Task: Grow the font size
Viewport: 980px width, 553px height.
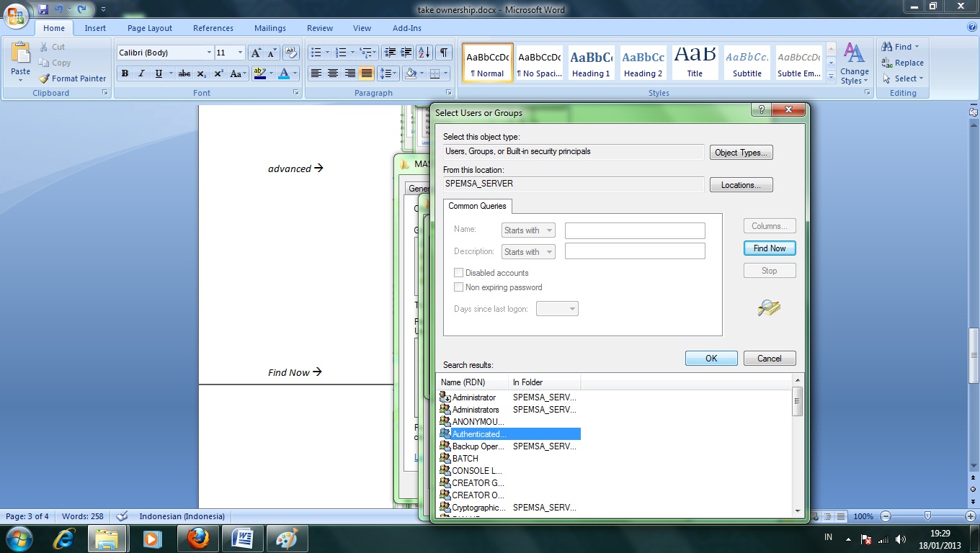Action: tap(257, 53)
